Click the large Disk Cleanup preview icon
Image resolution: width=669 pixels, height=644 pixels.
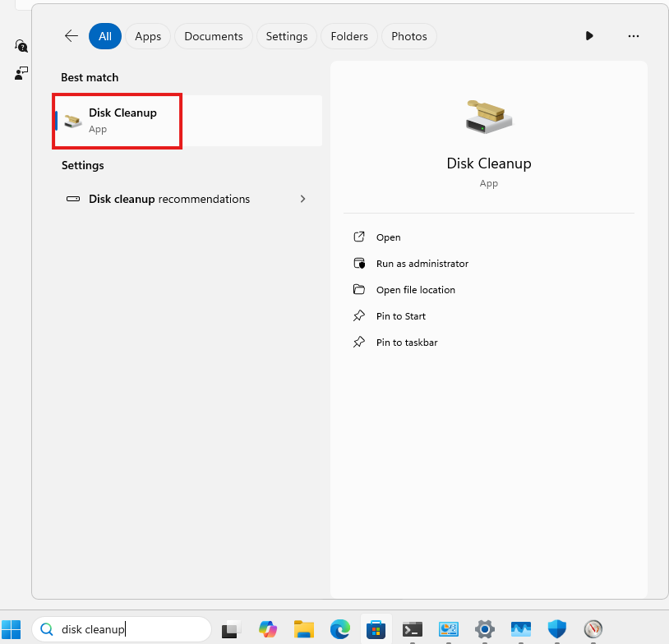click(x=489, y=117)
